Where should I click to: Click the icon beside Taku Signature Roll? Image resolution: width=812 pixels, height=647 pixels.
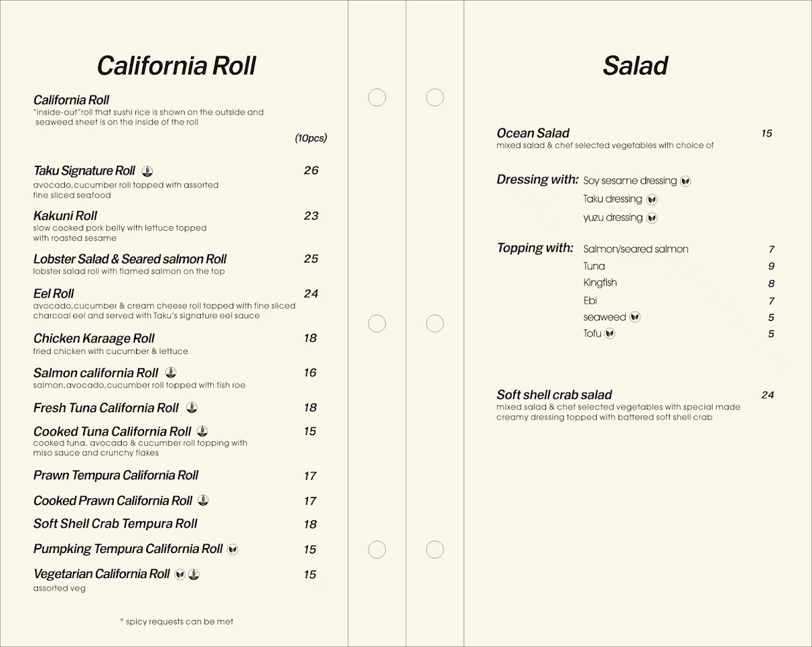[x=149, y=171]
